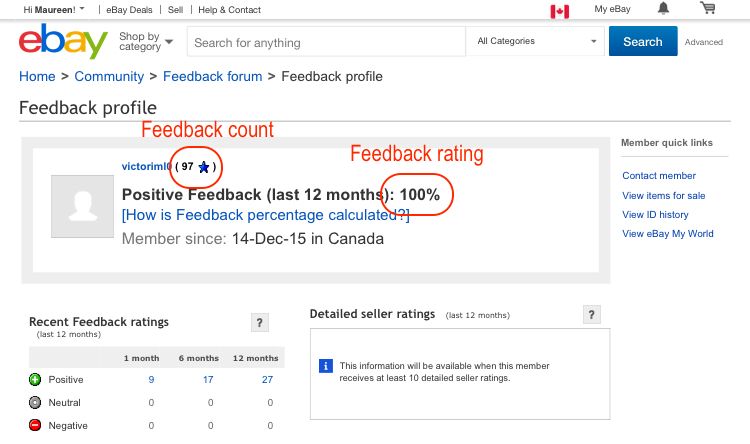Image resolution: width=750 pixels, height=444 pixels.
Task: Click the red Negative feedback icon
Action: tap(35, 426)
